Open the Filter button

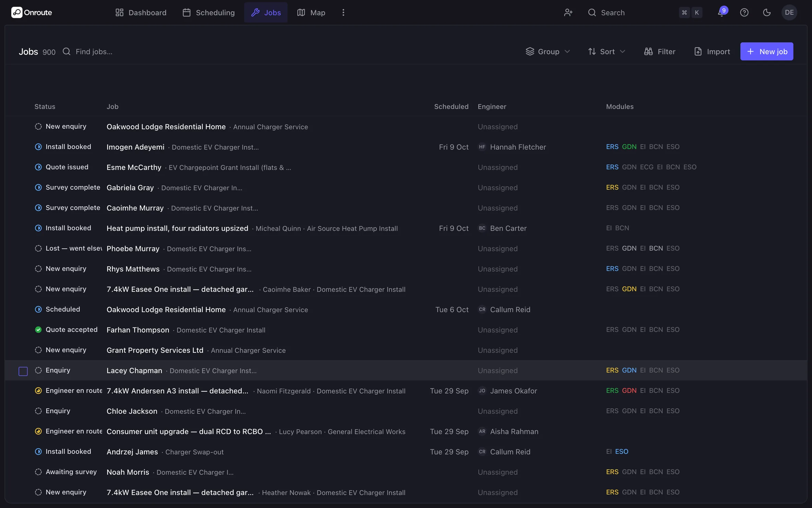click(659, 51)
